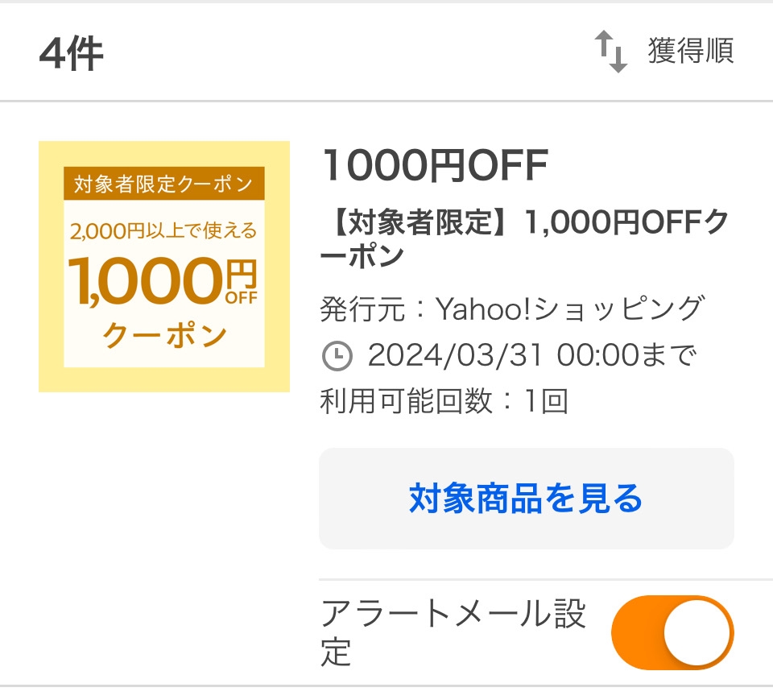Tap Yahoo!ショッピング issuer name
The image size is (773, 700).
click(x=570, y=309)
